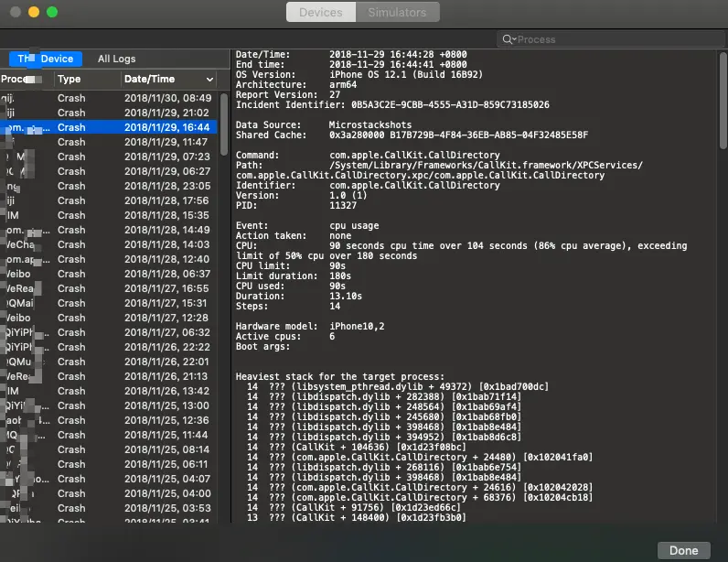Click the 'Active cpus: 6' line
The height and width of the screenshot is (562, 728).
point(285,336)
